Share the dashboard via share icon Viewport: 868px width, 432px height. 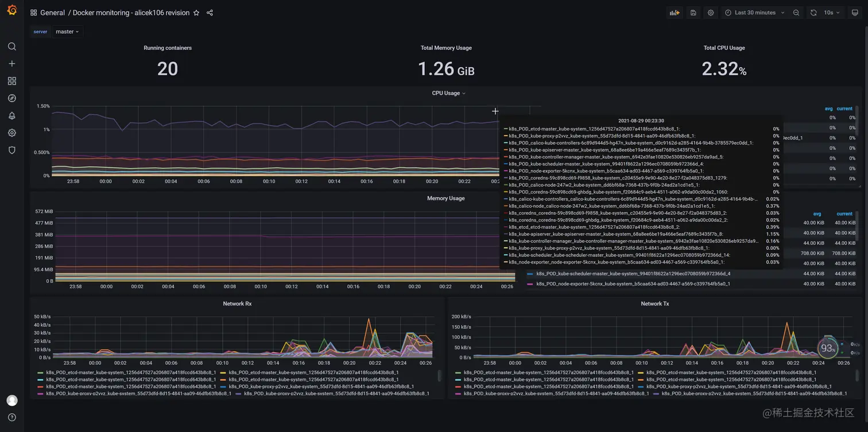point(210,13)
